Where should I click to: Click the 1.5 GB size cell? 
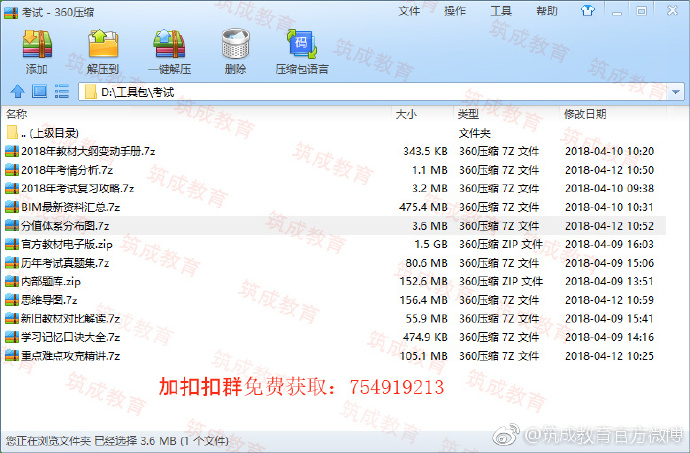[431, 244]
